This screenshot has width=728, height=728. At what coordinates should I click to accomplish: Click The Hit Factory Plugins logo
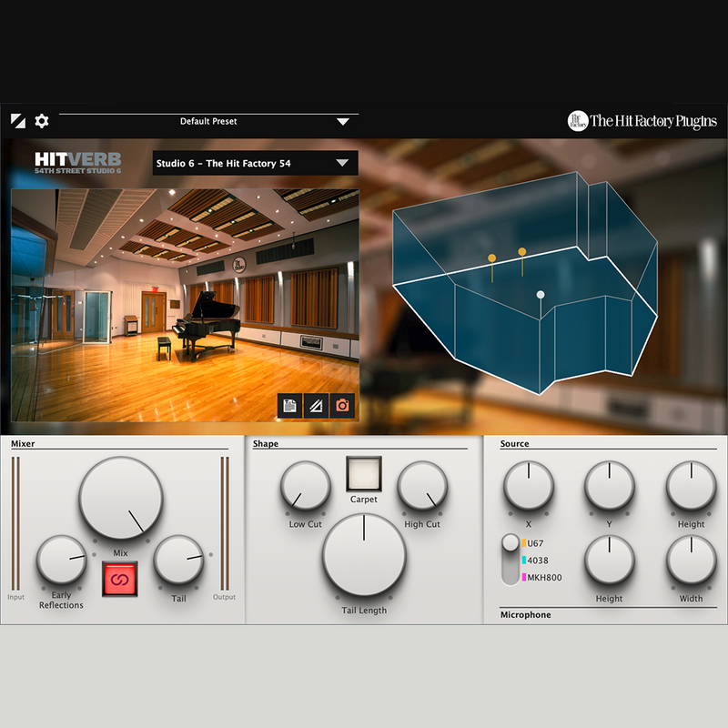[642, 121]
